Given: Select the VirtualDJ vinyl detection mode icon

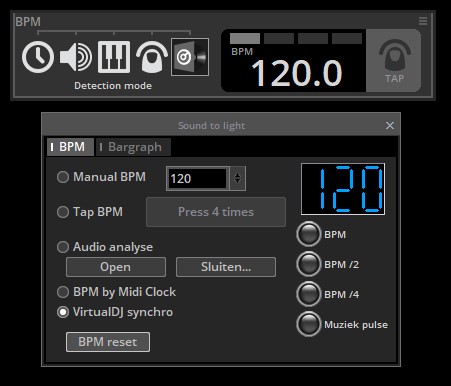Looking at the screenshot, I should point(190,57).
